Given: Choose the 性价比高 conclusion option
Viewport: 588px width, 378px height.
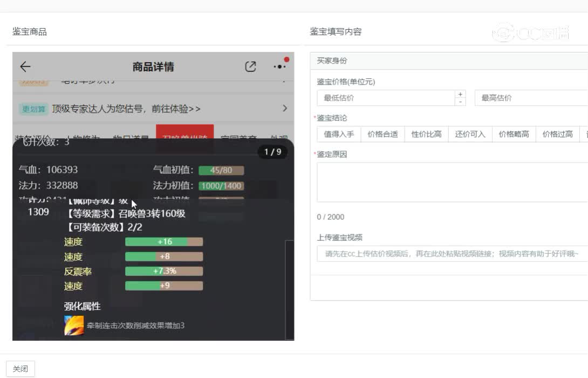Looking at the screenshot, I should point(426,134).
